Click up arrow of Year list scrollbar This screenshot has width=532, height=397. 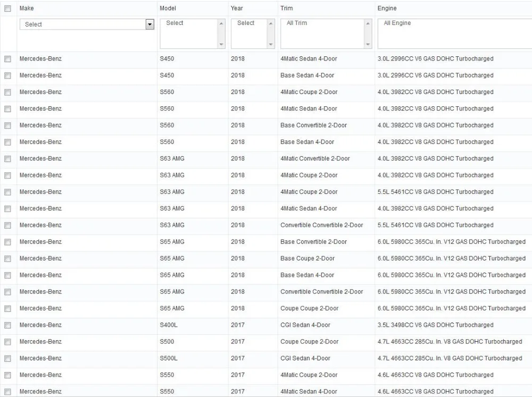(x=271, y=23)
